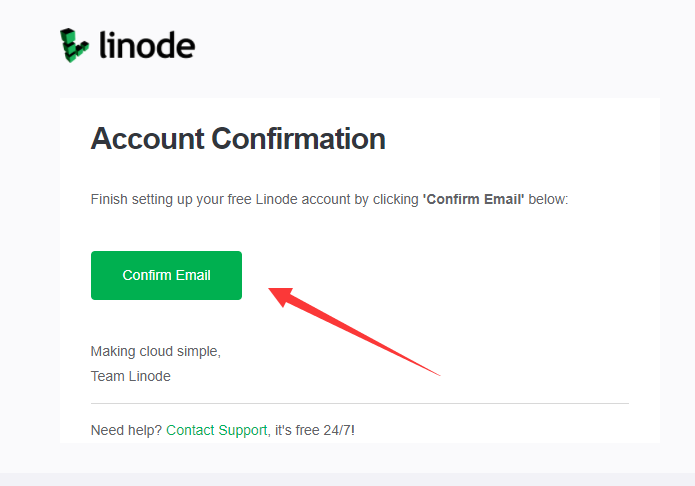Screen dimensions: 695x486
Task: Click the bold 'Confirm Email' text in instructions
Action: coord(473,200)
